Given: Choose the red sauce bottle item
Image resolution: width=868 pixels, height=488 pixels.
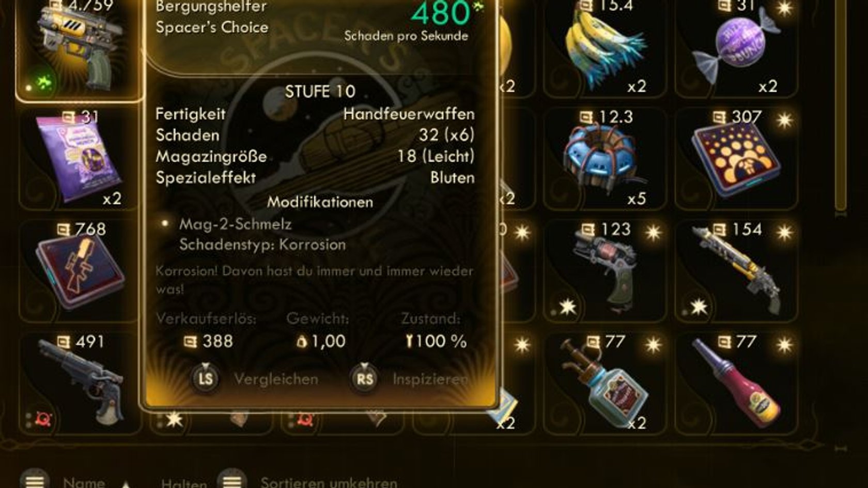Looking at the screenshot, I should (736, 383).
